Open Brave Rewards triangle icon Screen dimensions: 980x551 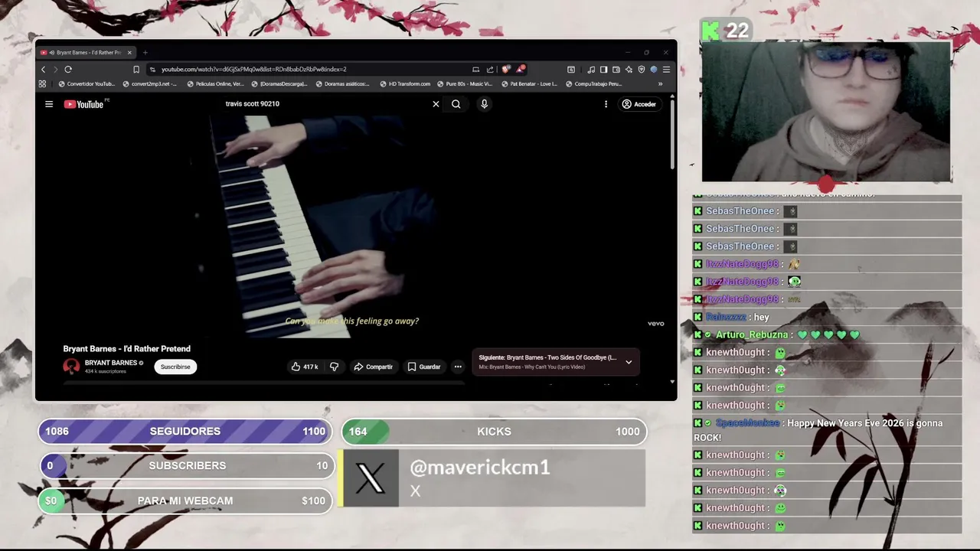point(521,69)
